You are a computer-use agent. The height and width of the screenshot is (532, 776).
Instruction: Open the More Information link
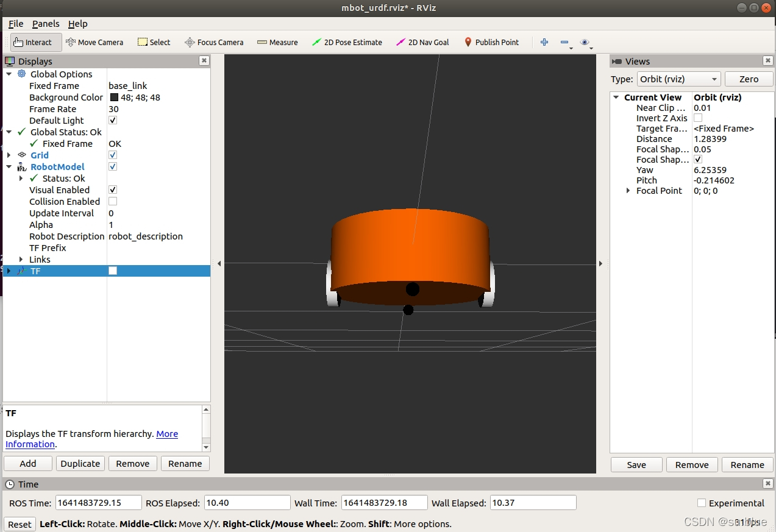(x=166, y=434)
